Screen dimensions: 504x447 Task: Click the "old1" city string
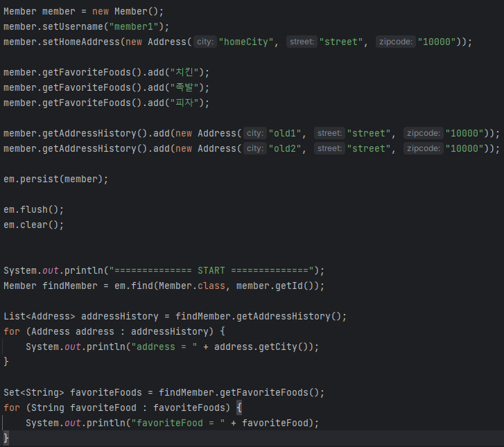click(x=285, y=133)
